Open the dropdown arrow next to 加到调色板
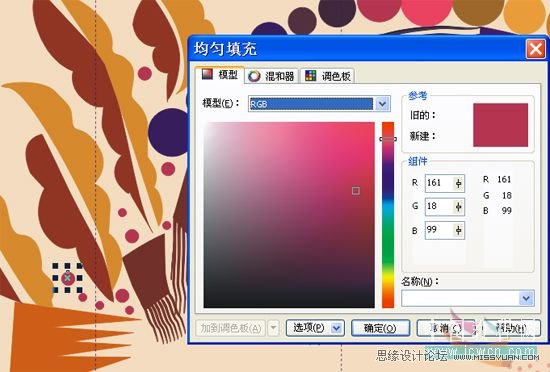 coord(273,328)
